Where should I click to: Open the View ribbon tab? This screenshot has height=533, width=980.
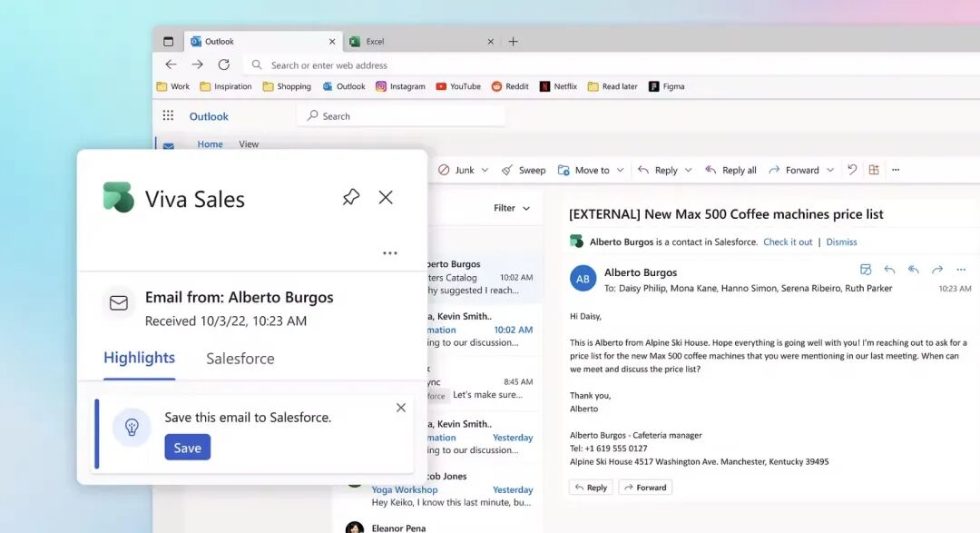249,143
